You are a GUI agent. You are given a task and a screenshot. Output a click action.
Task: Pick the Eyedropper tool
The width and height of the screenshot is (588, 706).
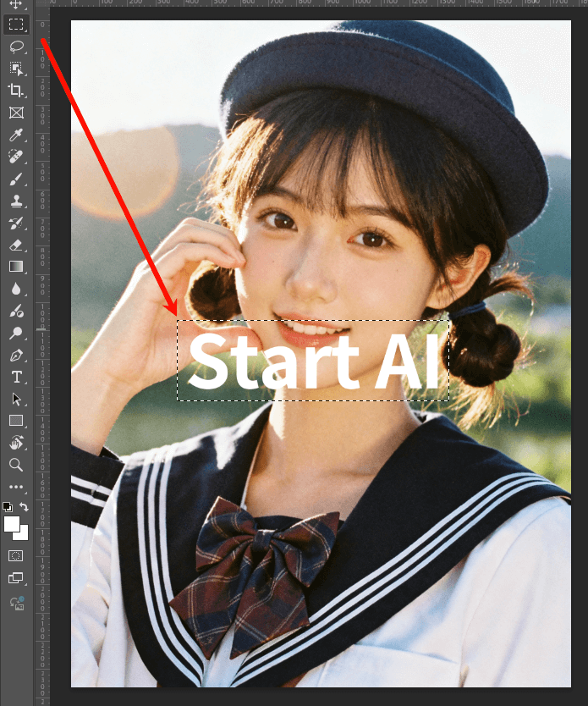pos(15,135)
